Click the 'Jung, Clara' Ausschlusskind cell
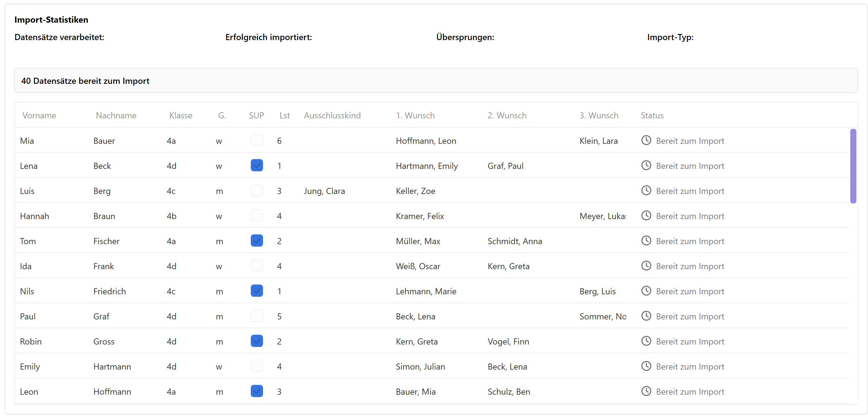The image size is (868, 417). point(324,191)
